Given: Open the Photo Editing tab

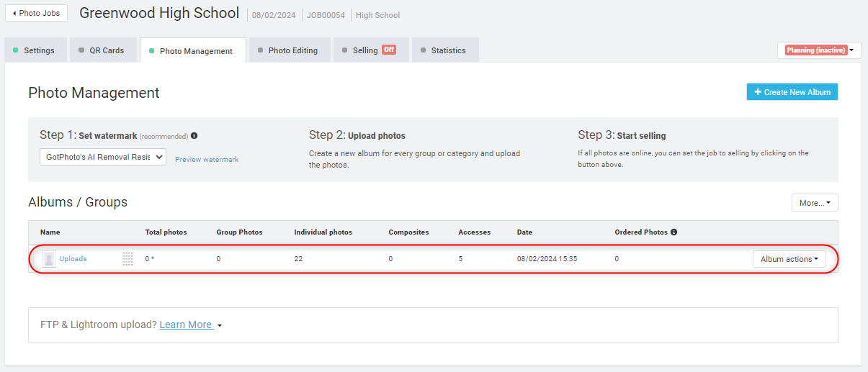Looking at the screenshot, I should [289, 50].
